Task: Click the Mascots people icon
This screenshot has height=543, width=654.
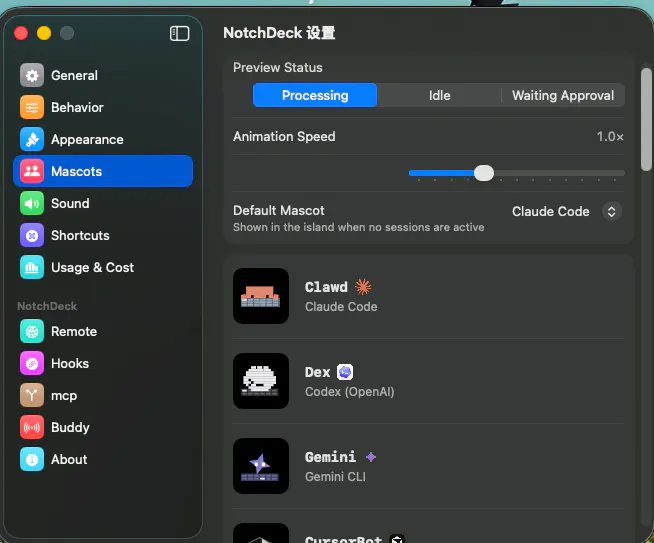Action: pyautogui.click(x=32, y=171)
